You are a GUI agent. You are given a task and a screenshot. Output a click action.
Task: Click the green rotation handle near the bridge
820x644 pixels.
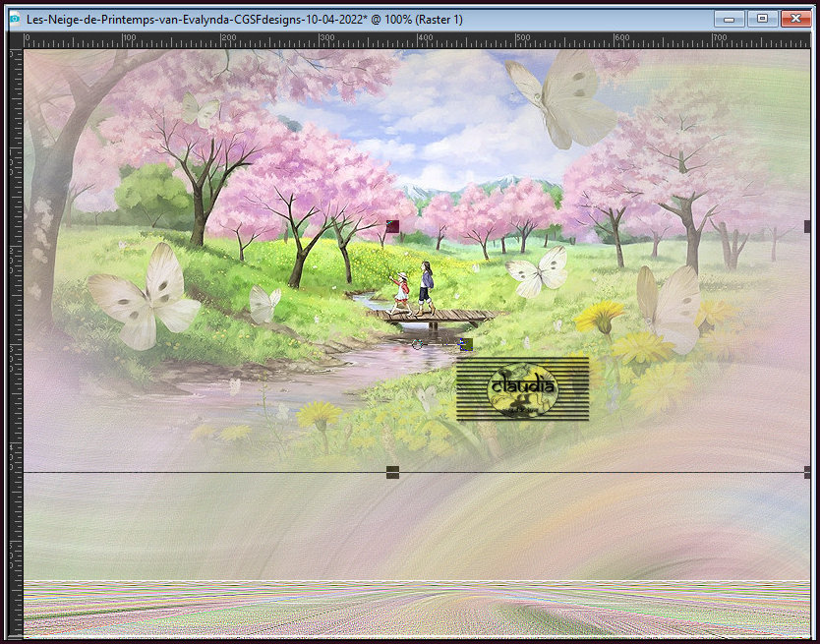click(x=466, y=344)
